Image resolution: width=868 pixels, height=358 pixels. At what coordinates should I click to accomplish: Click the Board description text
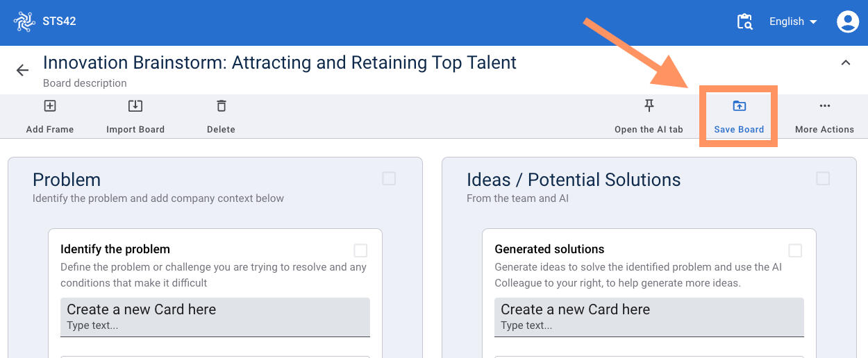pyautogui.click(x=85, y=83)
